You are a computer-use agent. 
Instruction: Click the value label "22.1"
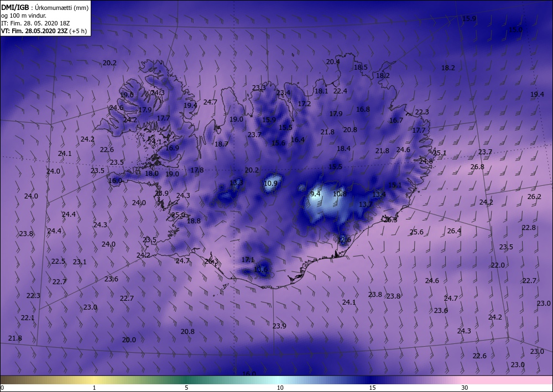[28, 318]
